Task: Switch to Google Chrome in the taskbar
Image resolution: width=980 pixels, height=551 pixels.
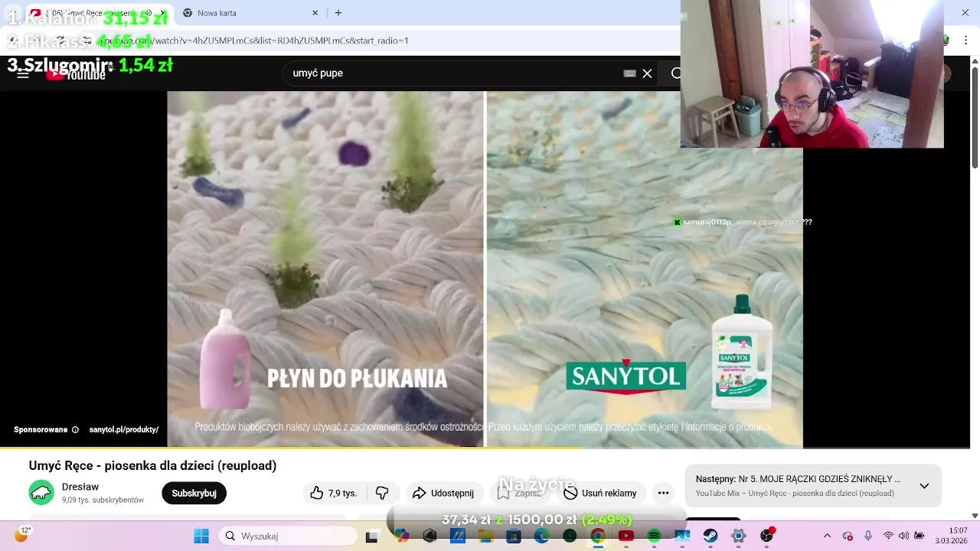Action: coord(598,536)
